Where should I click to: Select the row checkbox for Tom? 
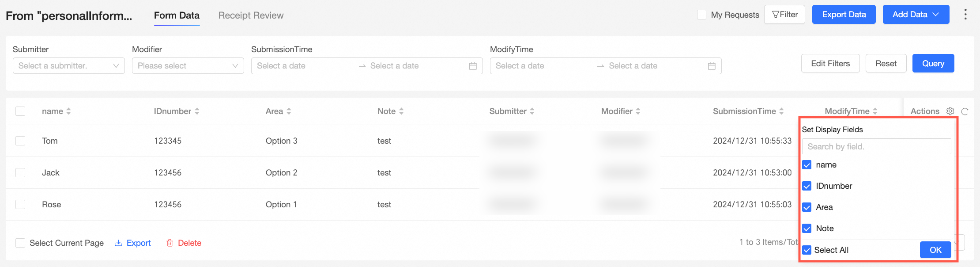click(x=20, y=141)
